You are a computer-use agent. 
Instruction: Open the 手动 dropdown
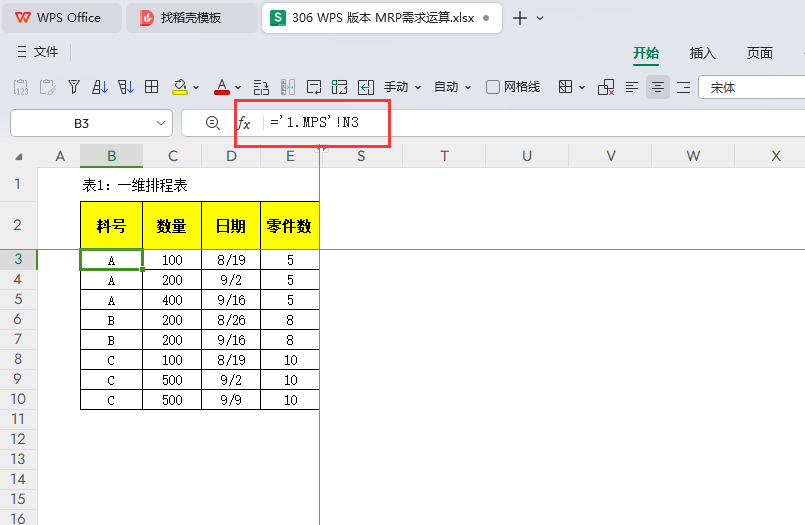tap(402, 87)
